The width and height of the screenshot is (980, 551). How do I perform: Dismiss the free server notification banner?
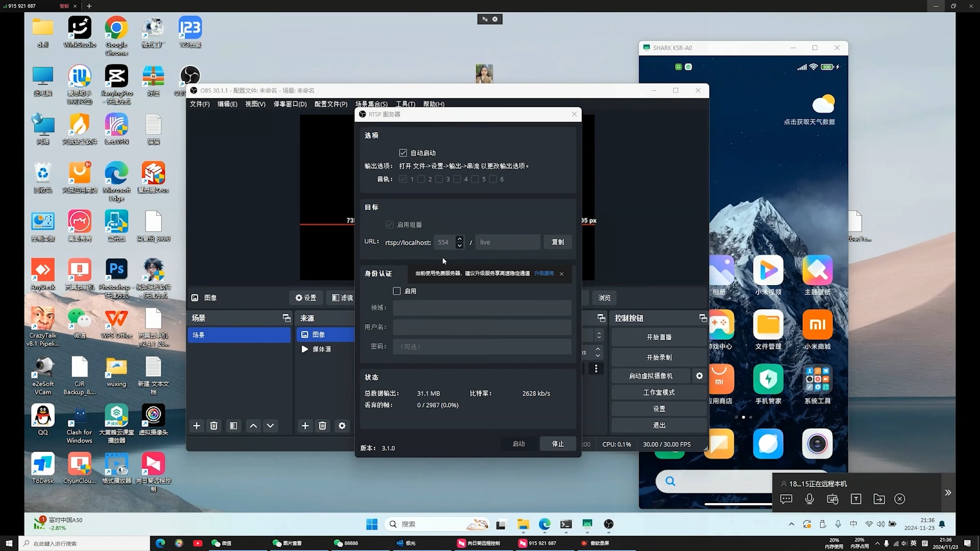point(561,274)
